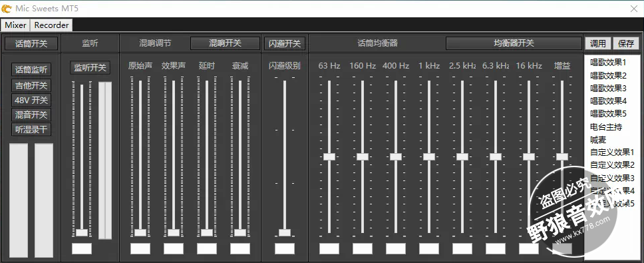Viewport: 644px width, 263px height.
Task: Click the value box under 160 Hz
Action: tap(363, 248)
